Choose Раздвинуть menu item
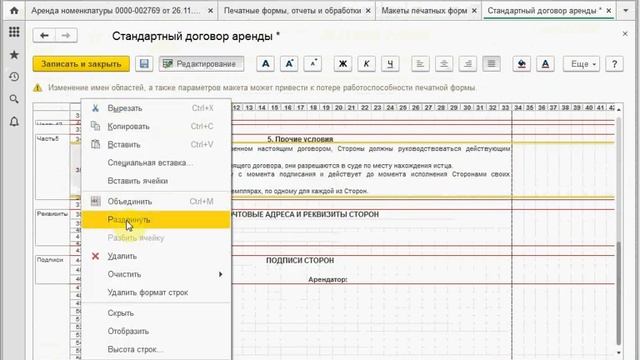 (x=156, y=220)
